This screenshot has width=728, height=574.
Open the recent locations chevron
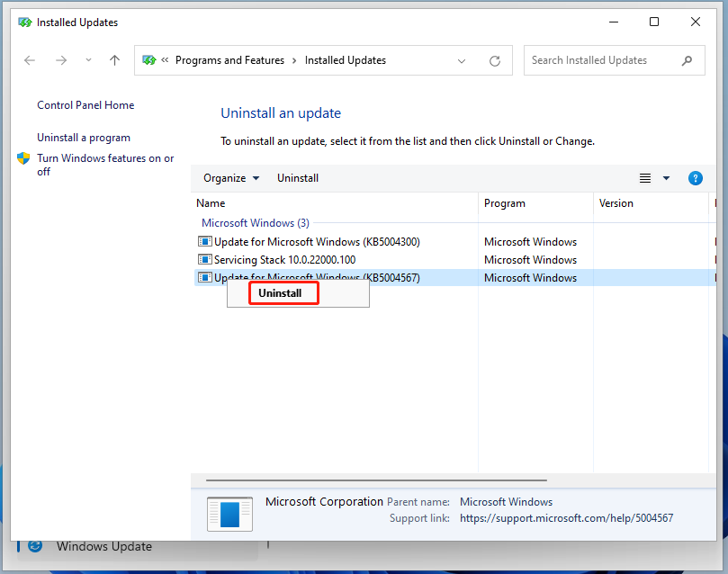click(x=88, y=60)
